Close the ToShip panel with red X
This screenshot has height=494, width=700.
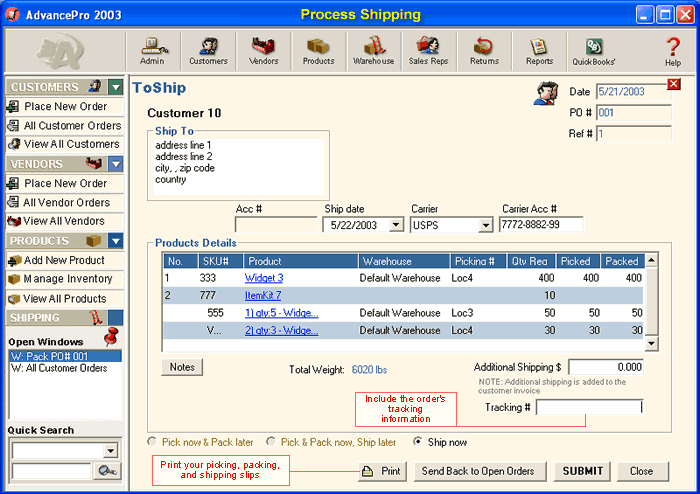pyautogui.click(x=674, y=84)
